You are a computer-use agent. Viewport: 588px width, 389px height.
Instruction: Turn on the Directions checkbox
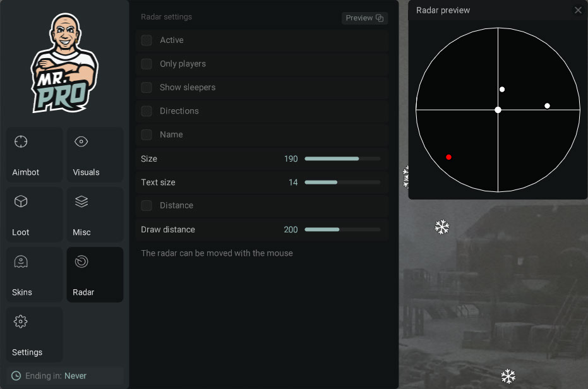click(x=147, y=111)
